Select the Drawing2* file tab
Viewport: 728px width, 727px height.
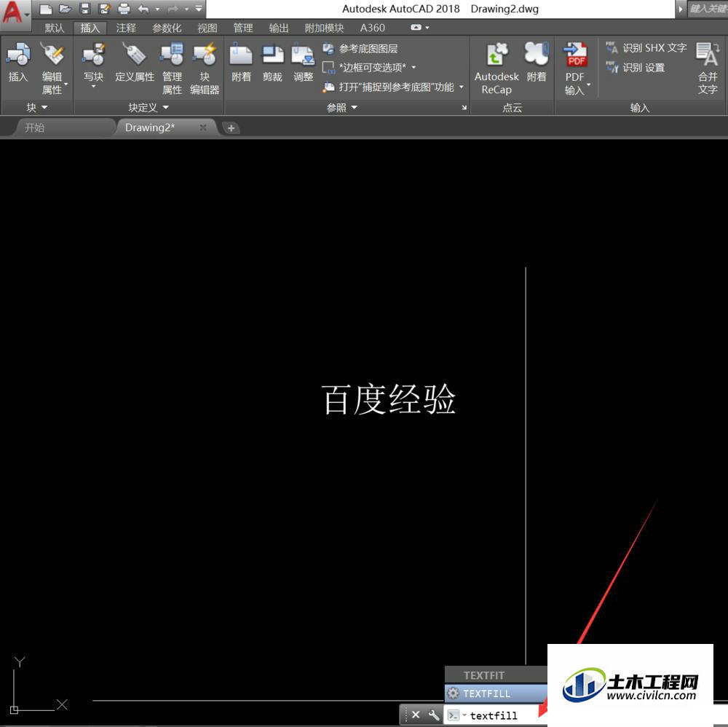[149, 127]
